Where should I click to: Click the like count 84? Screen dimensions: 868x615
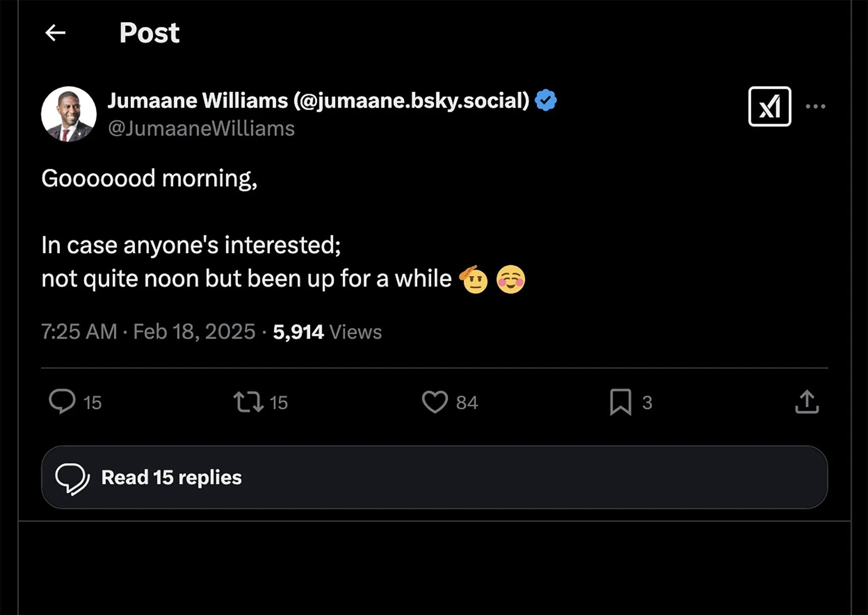[467, 403]
